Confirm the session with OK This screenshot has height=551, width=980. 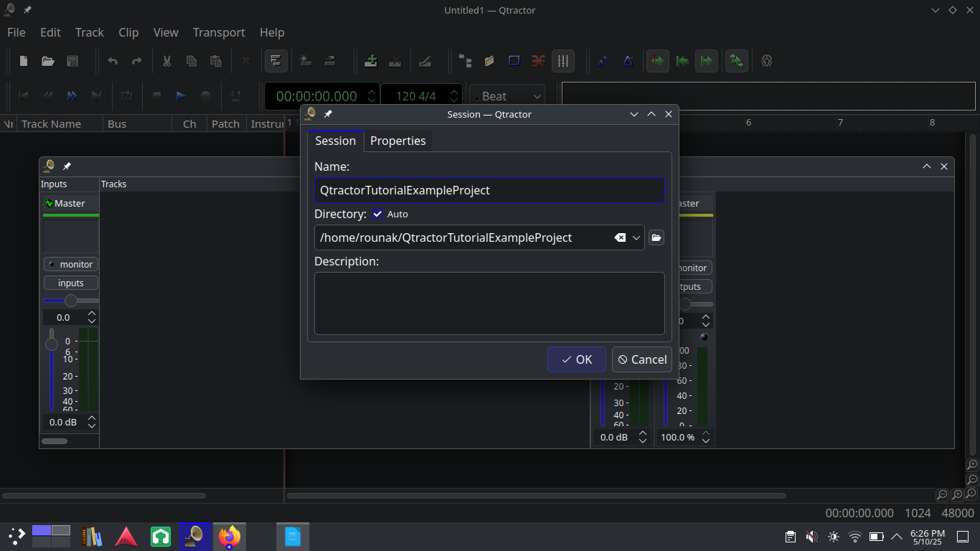pos(576,359)
